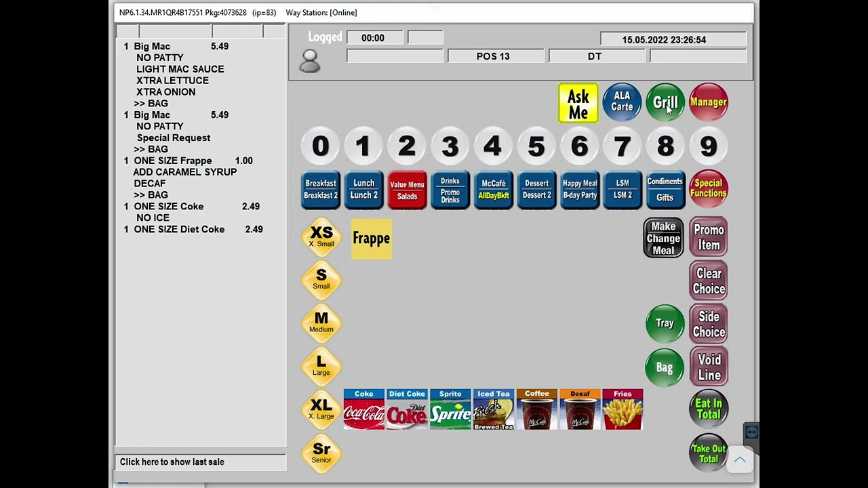Void the selected line
The height and width of the screenshot is (488, 868).
tap(709, 367)
